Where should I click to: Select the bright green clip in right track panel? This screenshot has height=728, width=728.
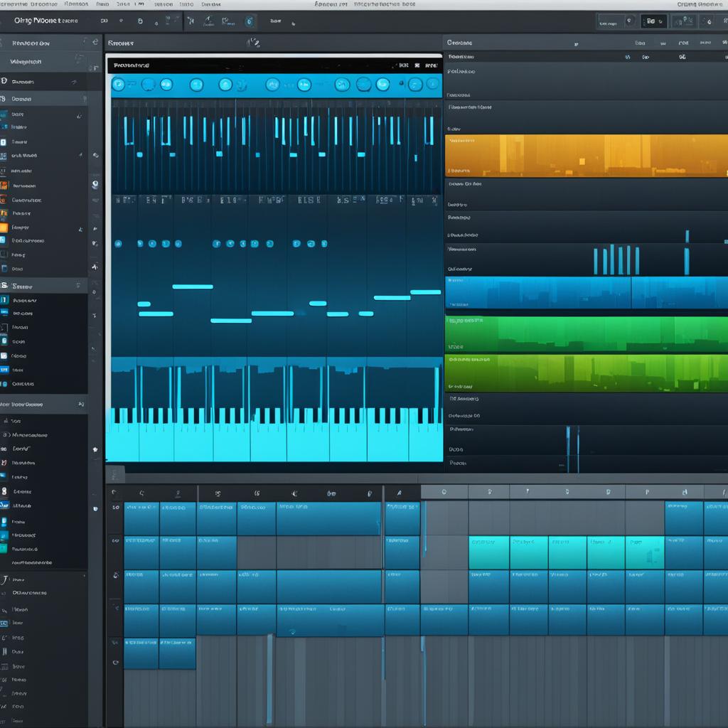click(587, 334)
